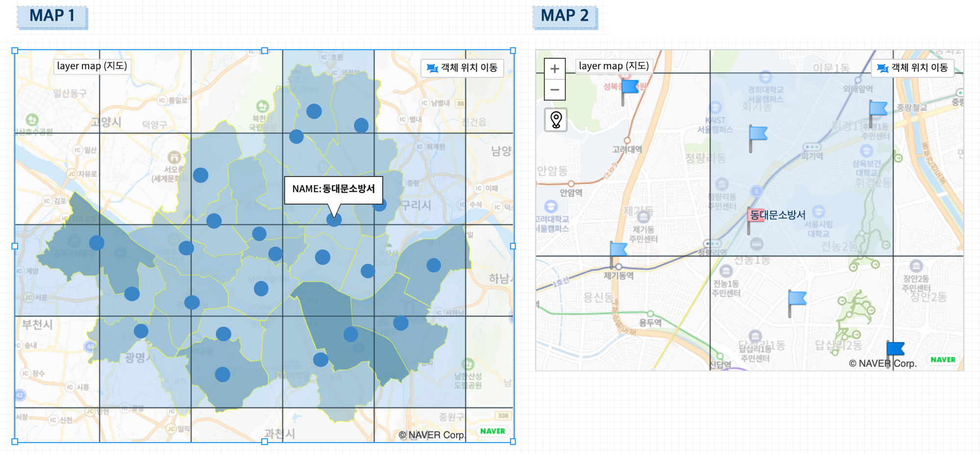Click the 과천시 city label in MAP 1
The width and height of the screenshot is (980, 454).
point(279,433)
